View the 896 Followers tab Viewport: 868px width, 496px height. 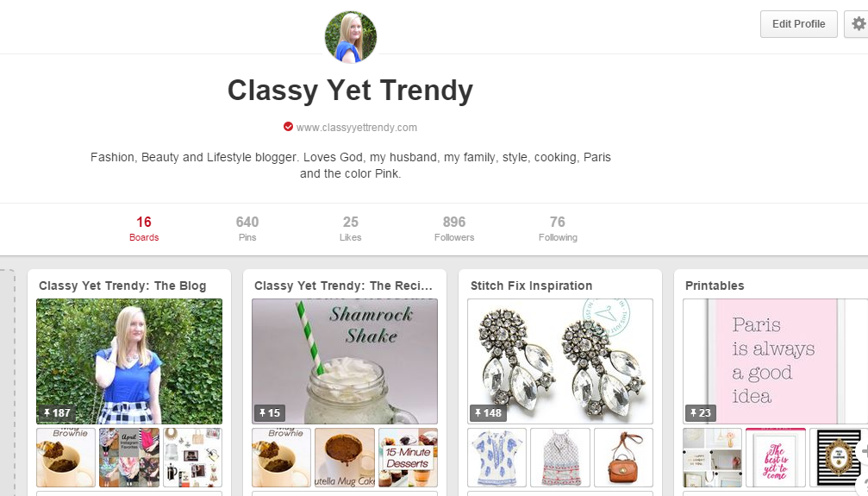(x=454, y=229)
